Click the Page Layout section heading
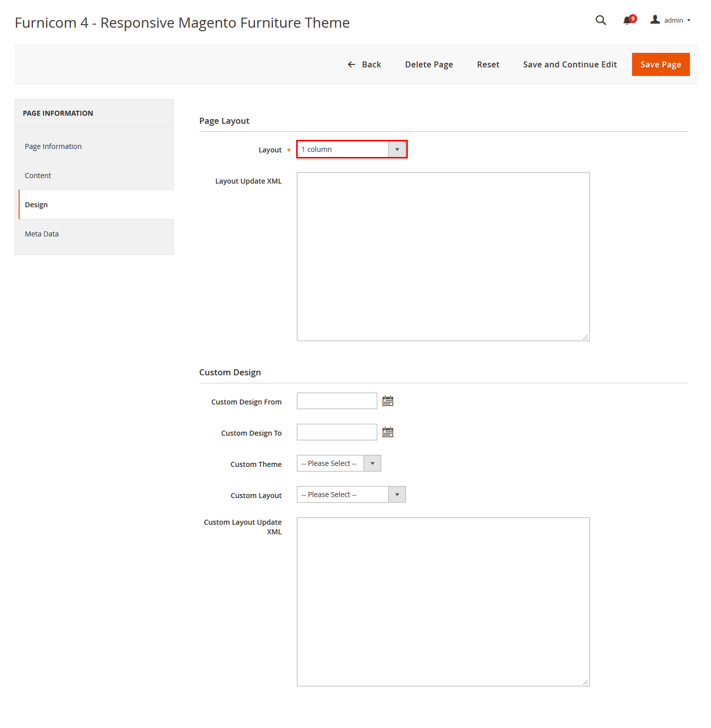This screenshot has height=728, width=711. tap(224, 121)
